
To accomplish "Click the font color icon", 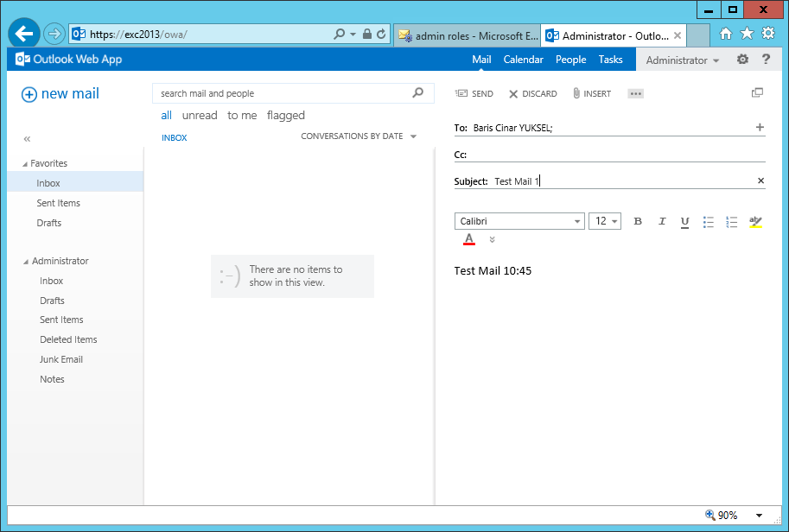I will click(469, 239).
